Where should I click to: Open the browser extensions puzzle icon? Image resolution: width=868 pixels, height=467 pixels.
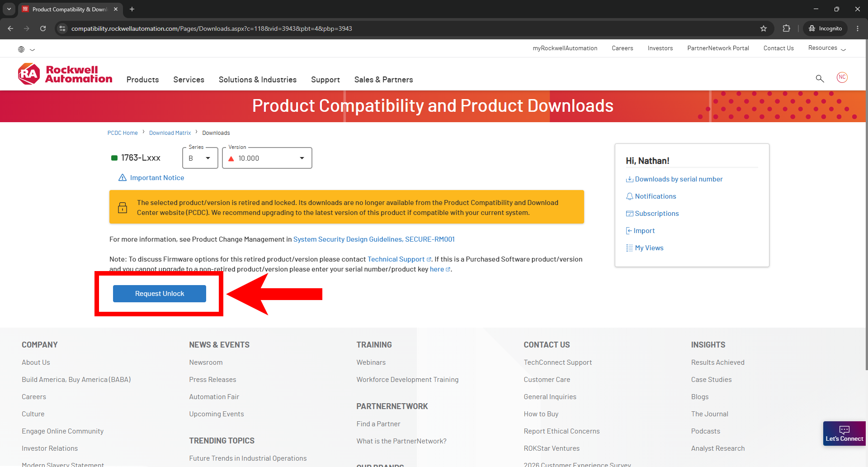787,29
